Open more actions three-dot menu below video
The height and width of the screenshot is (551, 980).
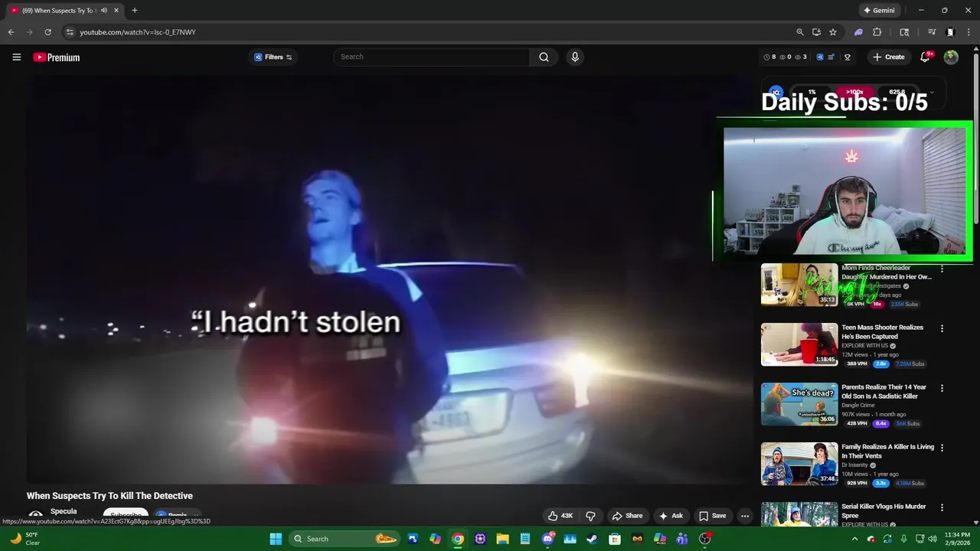pyautogui.click(x=745, y=516)
